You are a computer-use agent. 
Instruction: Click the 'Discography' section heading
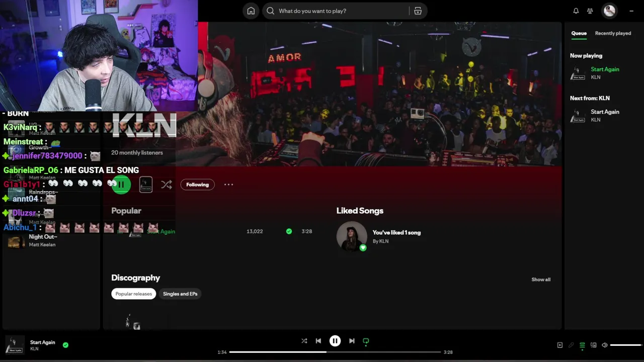pos(136,278)
